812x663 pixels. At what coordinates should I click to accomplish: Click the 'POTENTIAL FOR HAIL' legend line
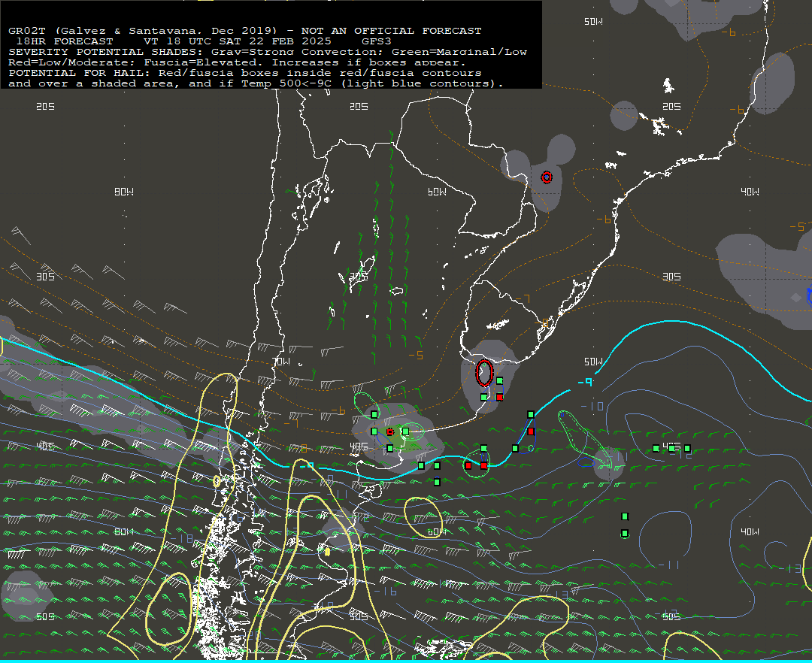245,73
